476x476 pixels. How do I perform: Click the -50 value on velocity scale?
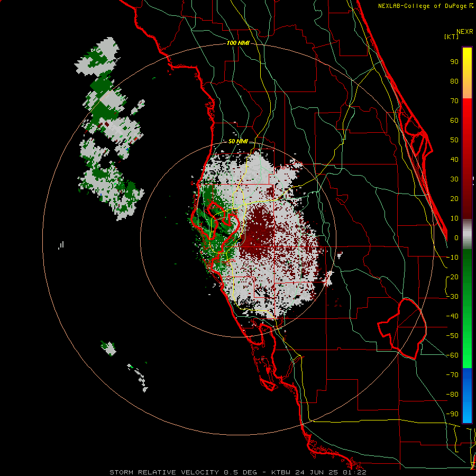pos(452,336)
